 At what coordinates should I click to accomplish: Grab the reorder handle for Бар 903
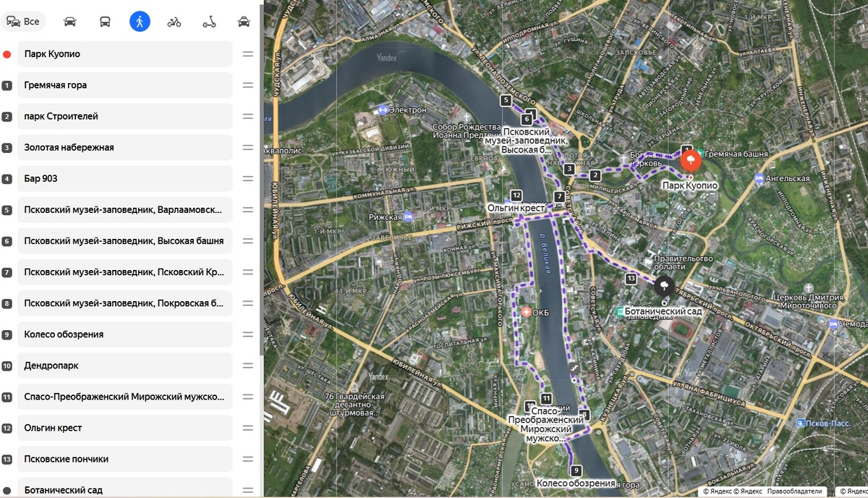(x=247, y=178)
